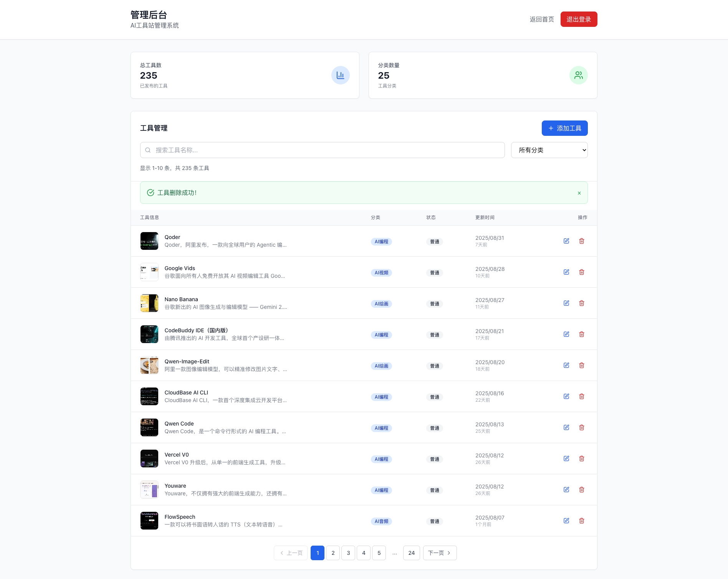
Task: Click the 更新时间 column header
Action: (x=485, y=218)
